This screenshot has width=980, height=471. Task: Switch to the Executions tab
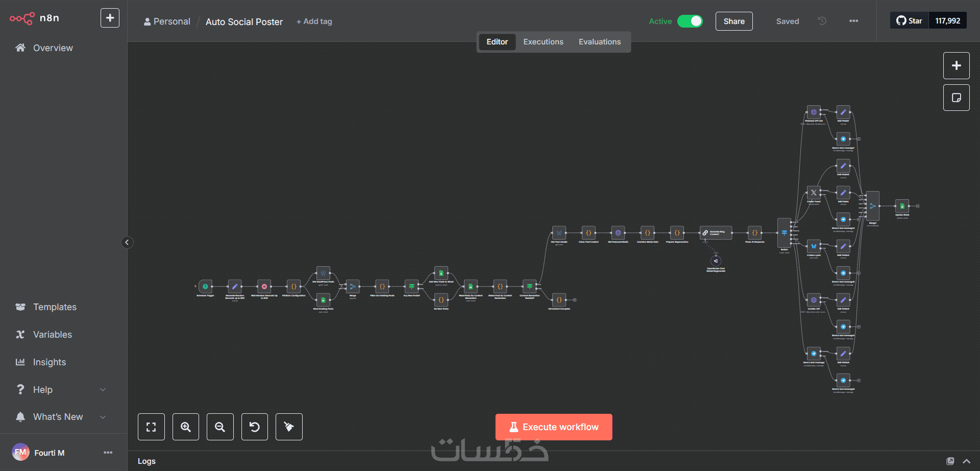pyautogui.click(x=543, y=42)
